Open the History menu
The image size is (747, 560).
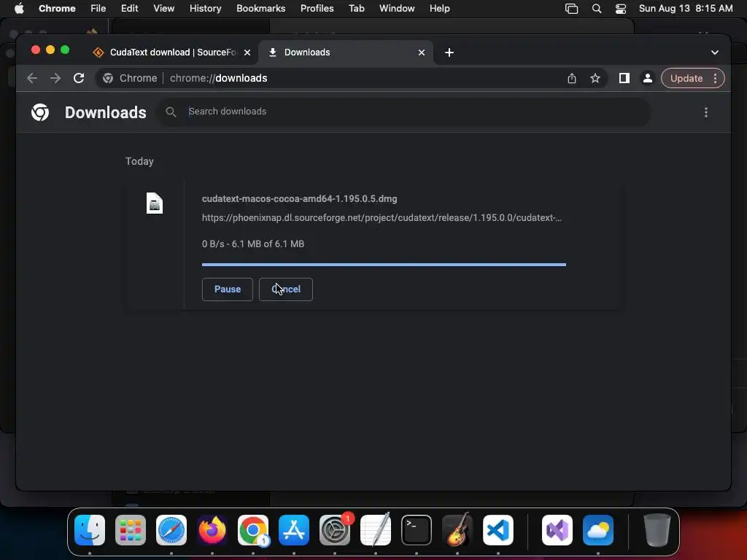pos(205,9)
